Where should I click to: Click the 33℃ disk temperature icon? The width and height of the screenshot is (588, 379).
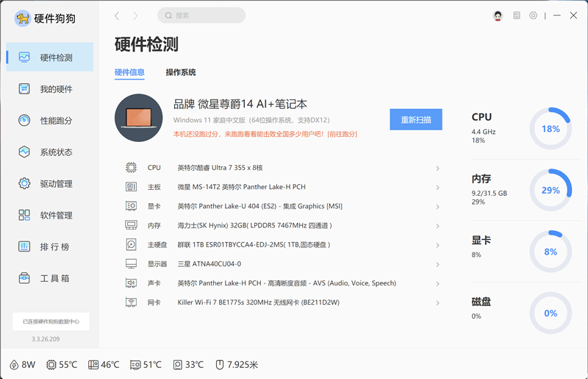tap(178, 365)
